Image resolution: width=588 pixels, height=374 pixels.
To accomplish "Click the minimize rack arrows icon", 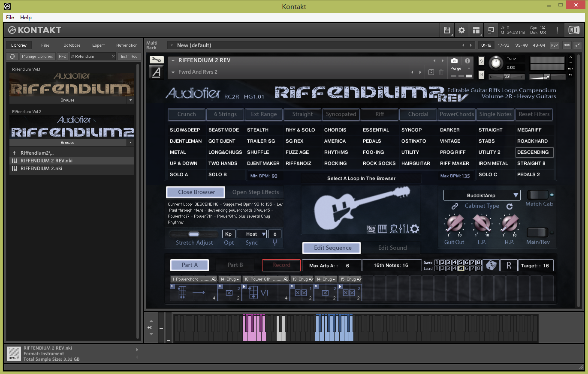I will [578, 45].
